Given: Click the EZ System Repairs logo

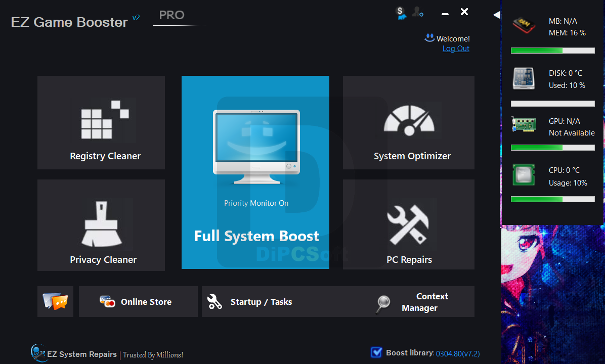Looking at the screenshot, I should pyautogui.click(x=38, y=352).
